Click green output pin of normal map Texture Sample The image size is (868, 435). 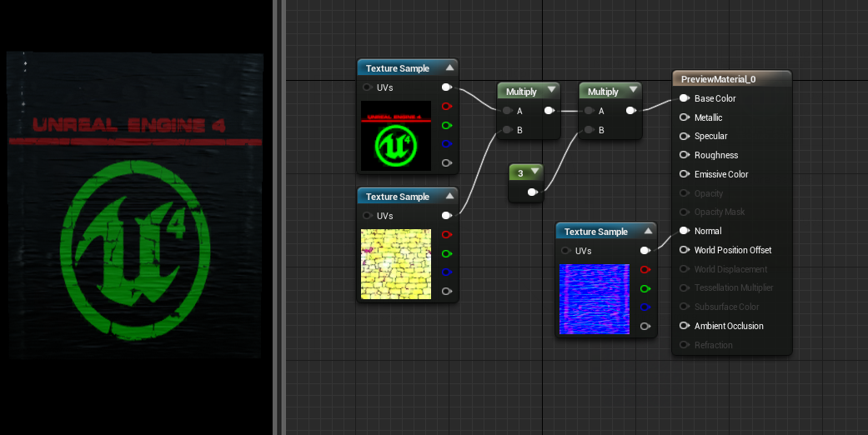(x=645, y=288)
